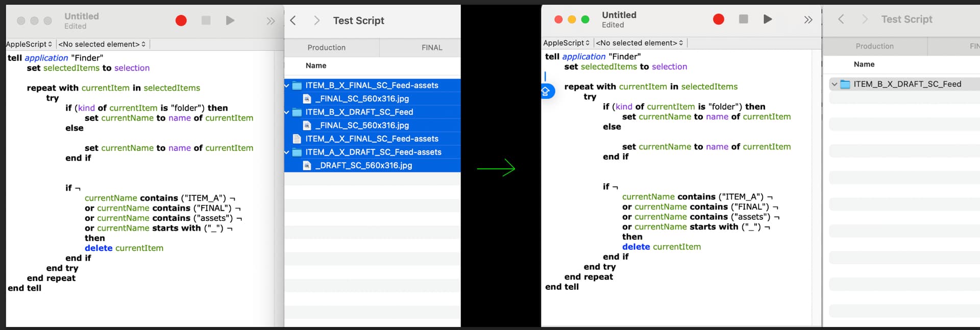This screenshot has width=980, height=330.
Task: Click the green zoom button on the right Script Editor
Action: [x=585, y=19]
